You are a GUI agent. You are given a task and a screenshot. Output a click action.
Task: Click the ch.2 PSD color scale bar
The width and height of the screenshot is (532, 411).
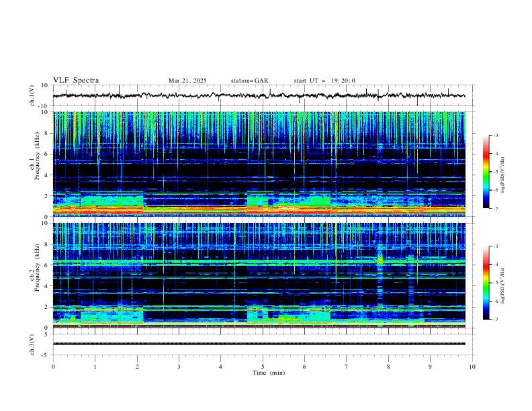click(x=486, y=283)
